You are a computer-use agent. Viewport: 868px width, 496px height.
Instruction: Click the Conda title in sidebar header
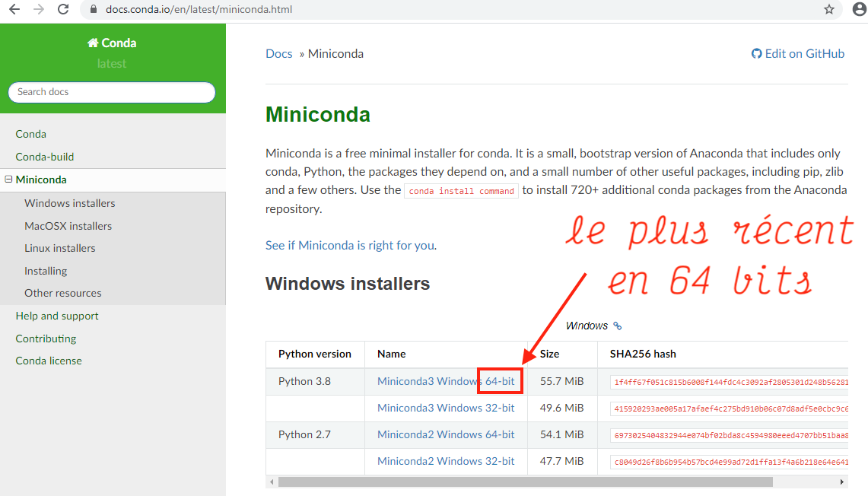(119, 43)
